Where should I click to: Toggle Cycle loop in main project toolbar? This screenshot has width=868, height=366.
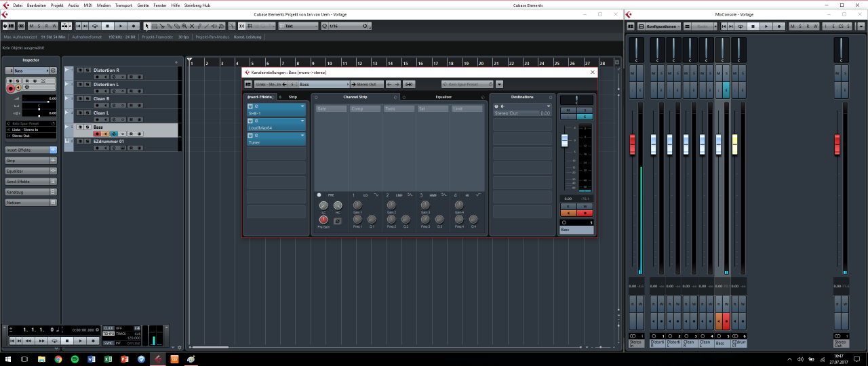click(x=95, y=26)
